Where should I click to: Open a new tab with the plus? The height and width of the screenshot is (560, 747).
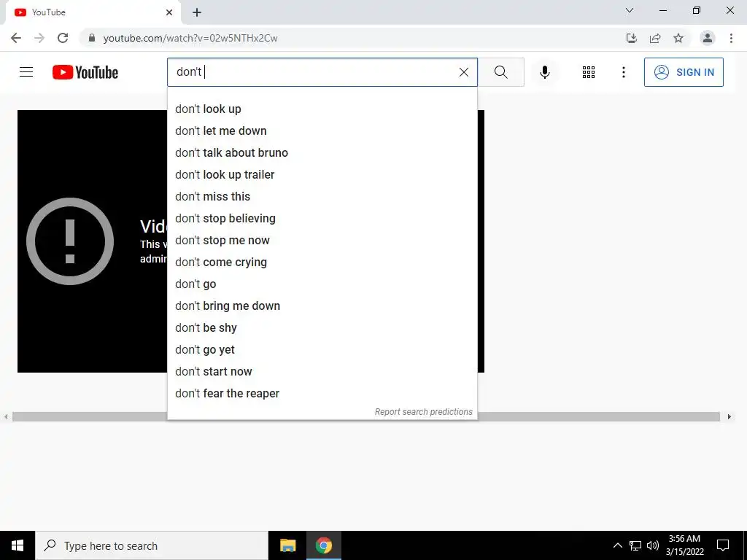click(197, 12)
